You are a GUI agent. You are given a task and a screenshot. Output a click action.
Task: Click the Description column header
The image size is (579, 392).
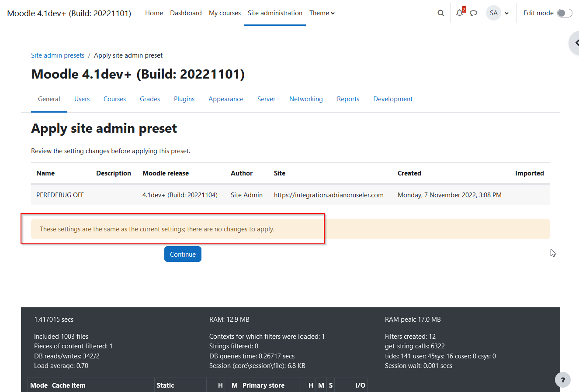point(114,173)
